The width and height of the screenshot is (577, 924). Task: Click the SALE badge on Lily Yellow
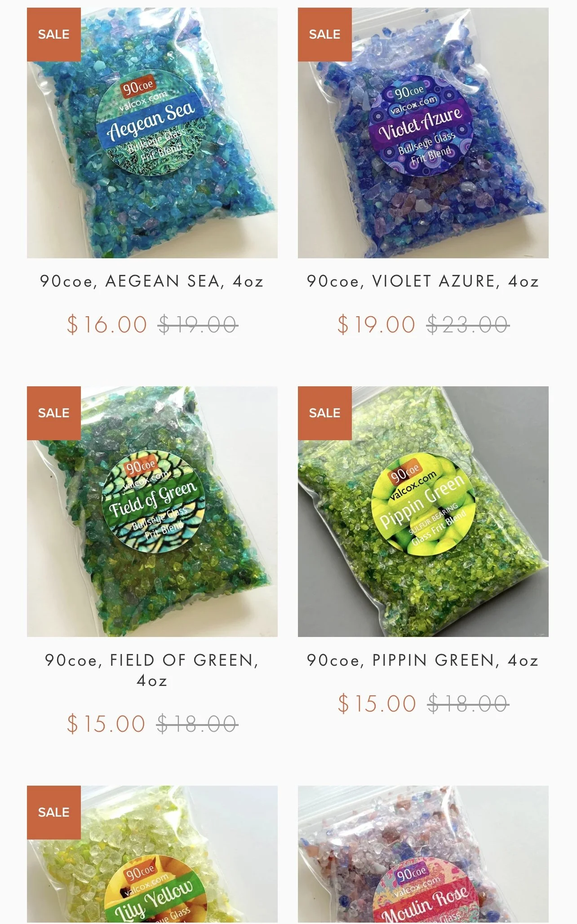click(x=54, y=813)
